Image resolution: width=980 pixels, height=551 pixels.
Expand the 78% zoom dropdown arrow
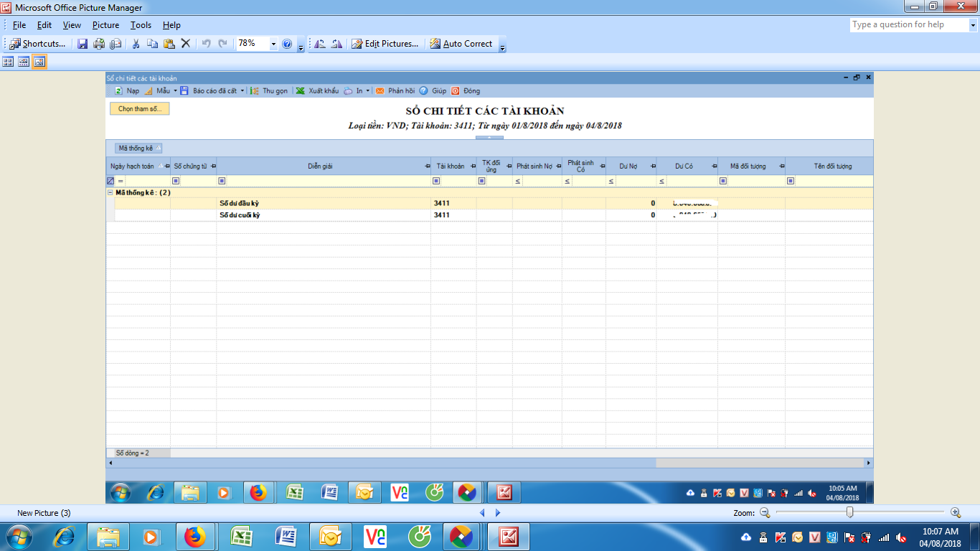click(273, 44)
